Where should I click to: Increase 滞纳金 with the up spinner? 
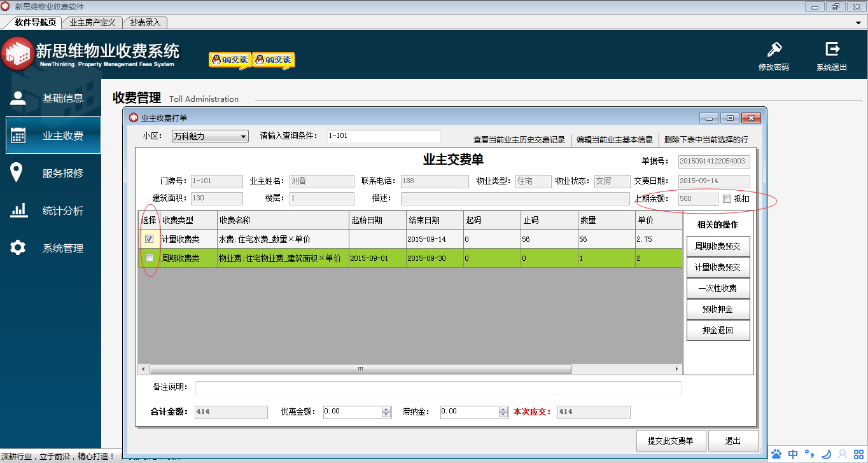point(503,409)
